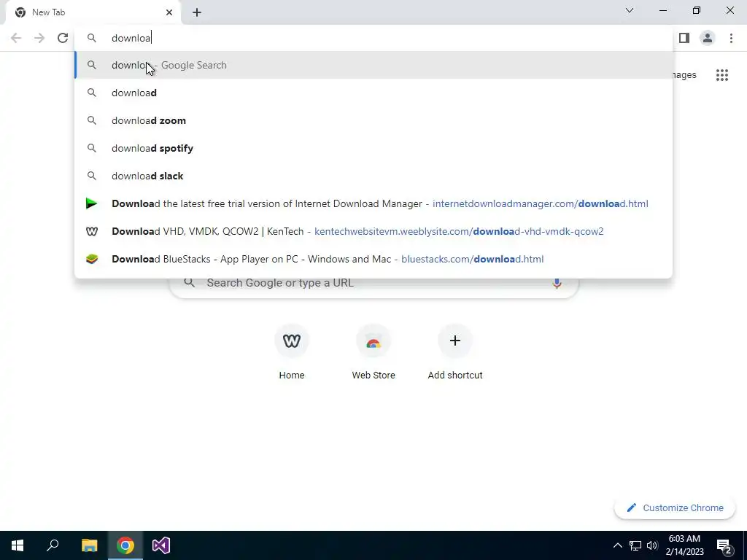Viewport: 747px width, 560px height.
Task: Click the browser Forward arrow
Action: (39, 38)
